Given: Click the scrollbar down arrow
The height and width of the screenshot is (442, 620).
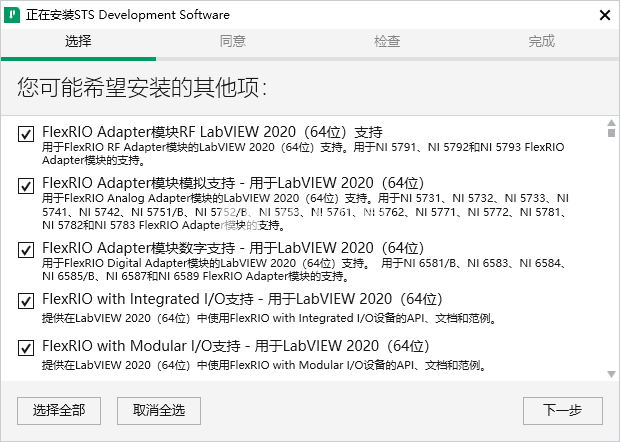Looking at the screenshot, I should (x=611, y=374).
